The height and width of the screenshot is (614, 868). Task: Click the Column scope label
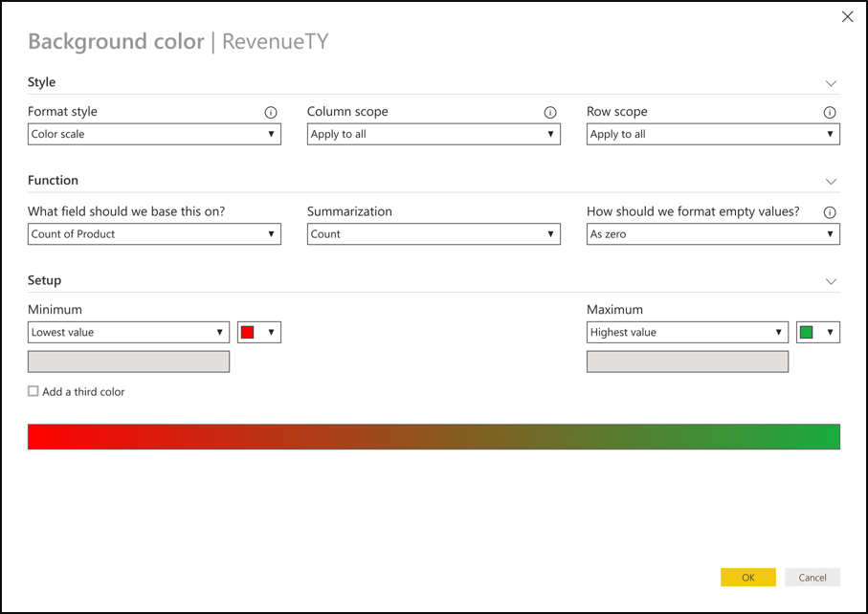coord(347,112)
